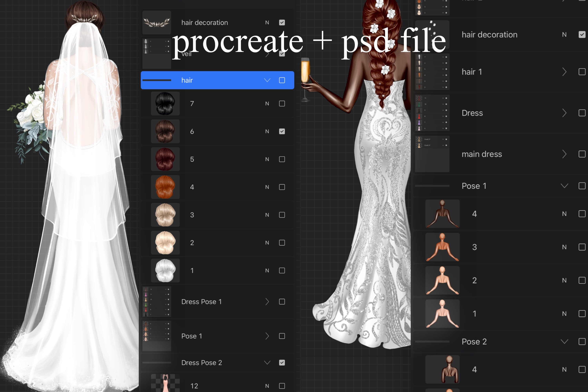The image size is (588, 392).
Task: Select the brown bun thumbnail of layer 6
Action: coord(165,131)
